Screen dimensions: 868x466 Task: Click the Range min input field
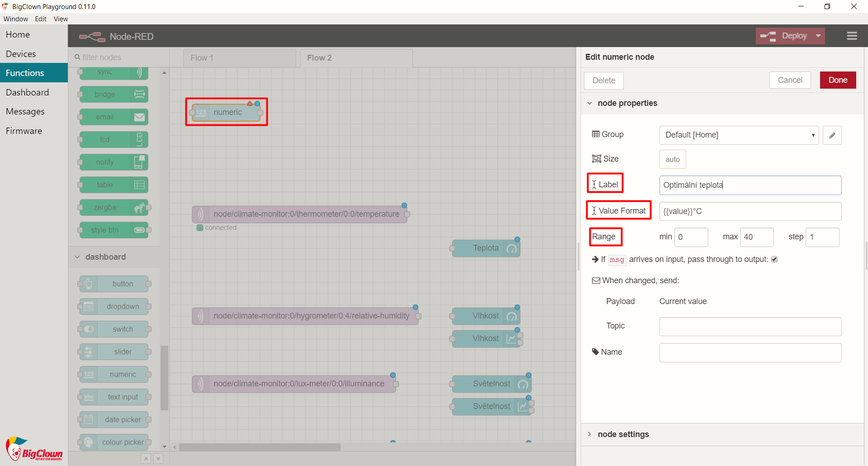[691, 237]
